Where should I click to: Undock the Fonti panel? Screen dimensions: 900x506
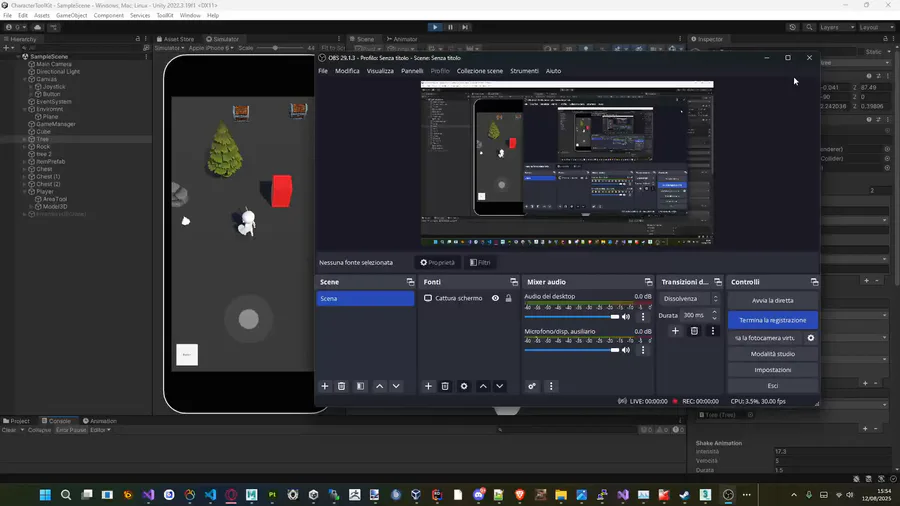coord(514,282)
